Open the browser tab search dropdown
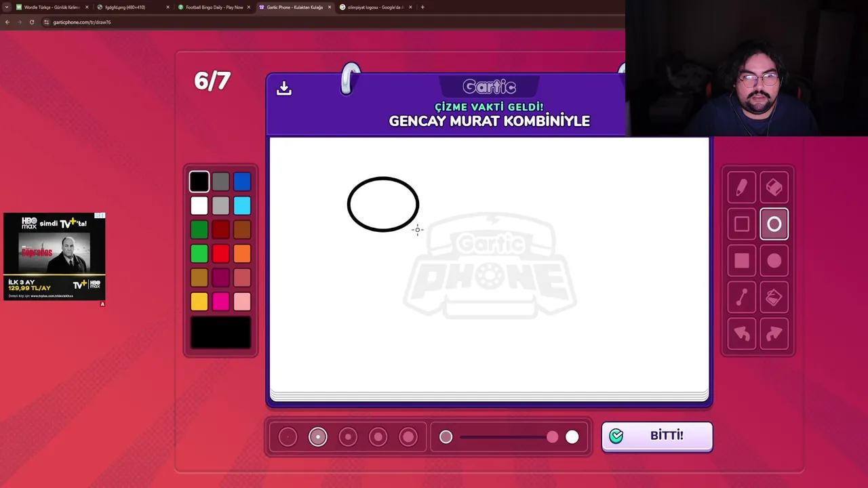The height and width of the screenshot is (488, 868). coord(5,7)
